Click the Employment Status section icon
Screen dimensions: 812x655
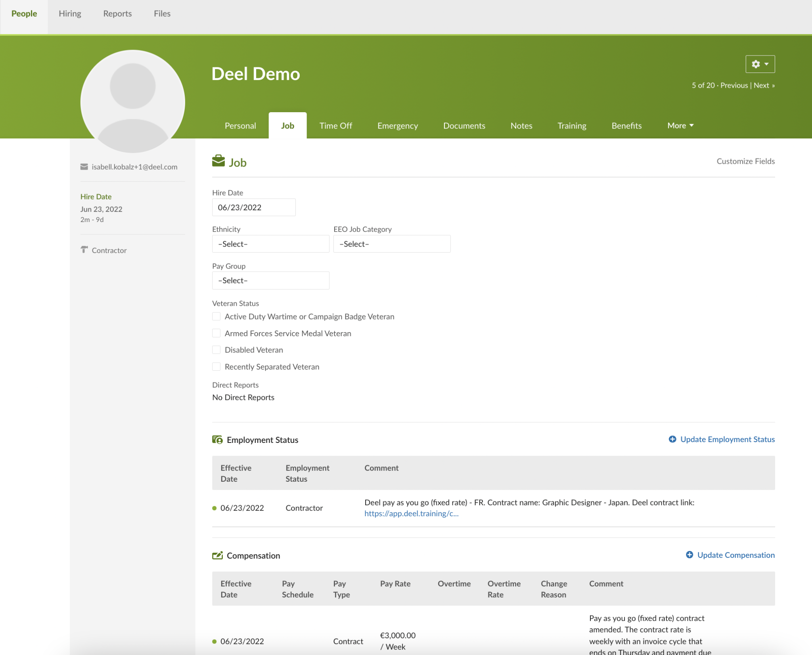point(217,440)
